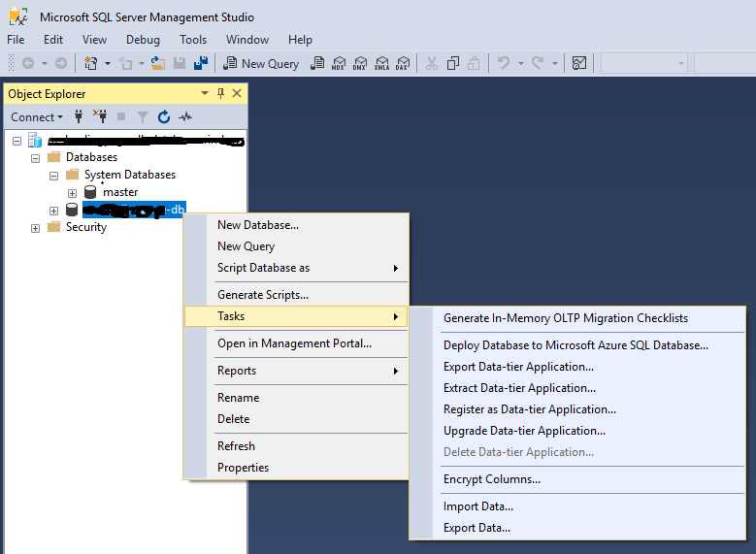Select Open in Management Portal...
756x554 pixels.
(x=296, y=343)
